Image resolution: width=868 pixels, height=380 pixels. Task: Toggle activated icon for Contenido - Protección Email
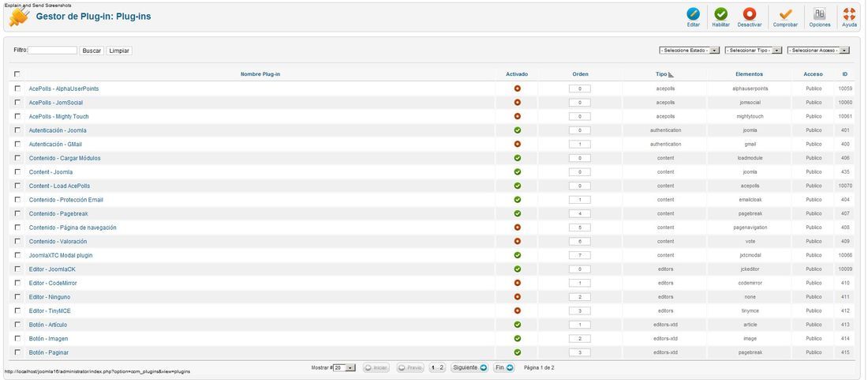point(517,199)
